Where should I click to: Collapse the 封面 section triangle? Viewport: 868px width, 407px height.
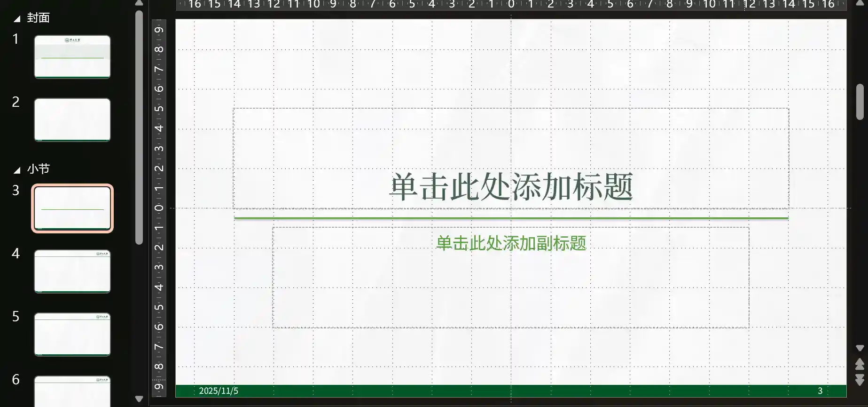(x=17, y=19)
